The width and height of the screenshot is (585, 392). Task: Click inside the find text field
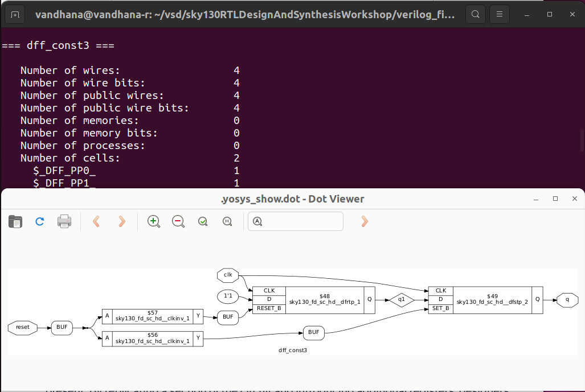pos(295,221)
